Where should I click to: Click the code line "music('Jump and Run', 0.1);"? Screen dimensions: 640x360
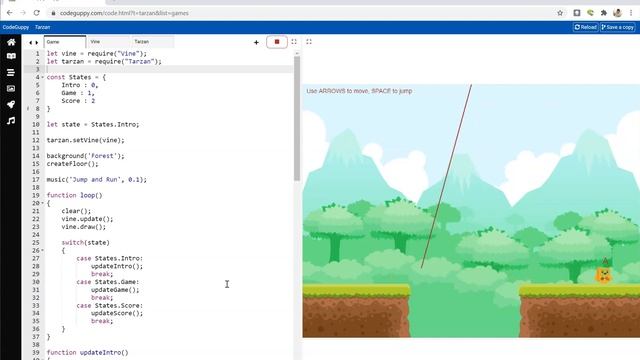pyautogui.click(x=96, y=180)
